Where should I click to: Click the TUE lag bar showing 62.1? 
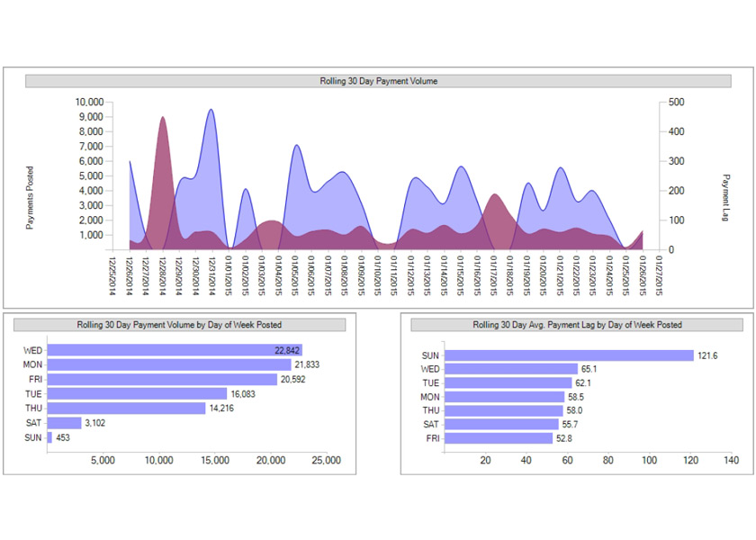point(508,382)
